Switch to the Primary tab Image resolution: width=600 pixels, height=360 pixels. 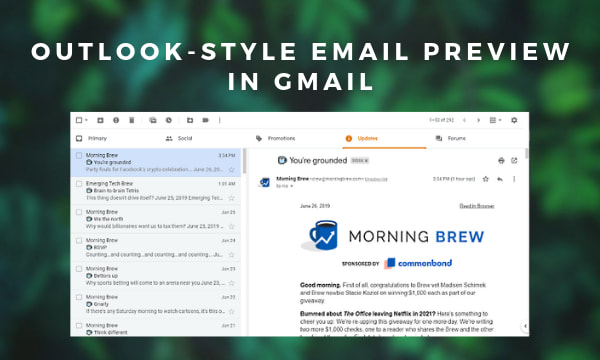click(93, 138)
